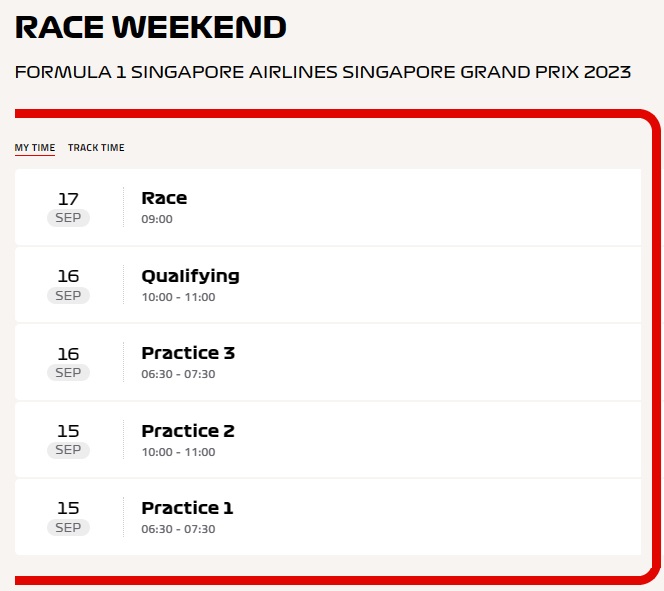
Task: Switch to the MY TIME tab
Action: (x=35, y=148)
